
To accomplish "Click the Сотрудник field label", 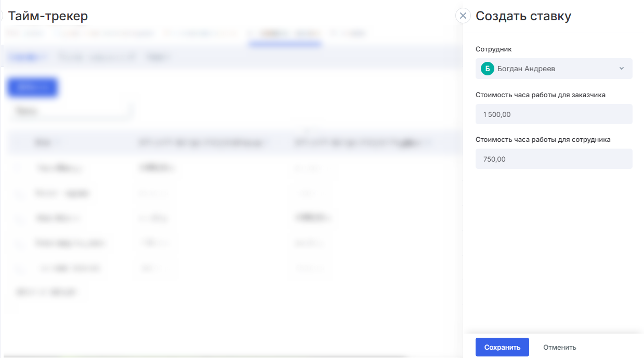I will tap(493, 49).
